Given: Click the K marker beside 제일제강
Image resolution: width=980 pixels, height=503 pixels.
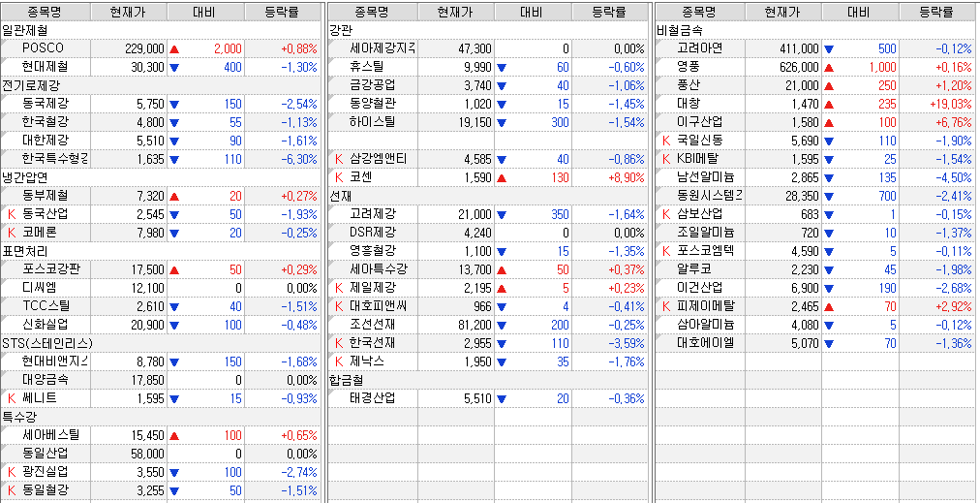Looking at the screenshot, I should pyautogui.click(x=339, y=288).
